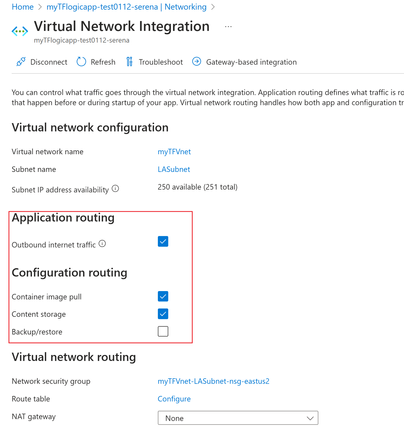Click the Refresh circular arrow icon
The width and height of the screenshot is (404, 443).
pyautogui.click(x=81, y=62)
